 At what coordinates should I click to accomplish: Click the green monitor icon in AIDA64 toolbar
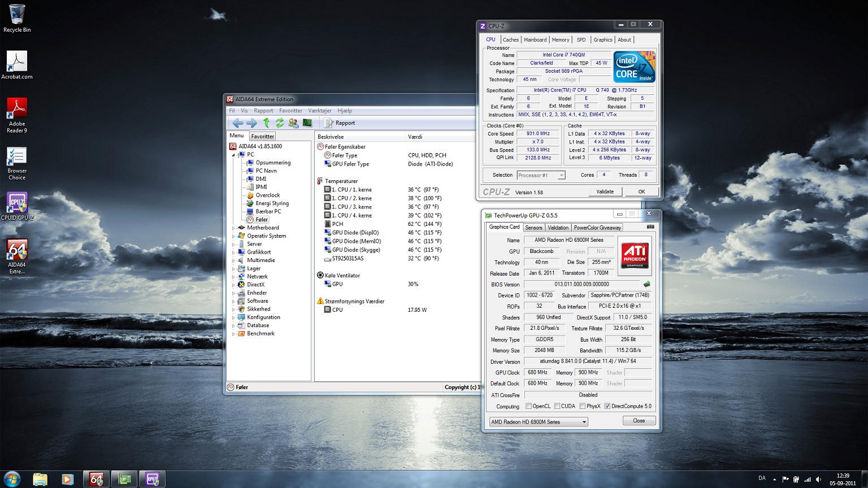[307, 123]
